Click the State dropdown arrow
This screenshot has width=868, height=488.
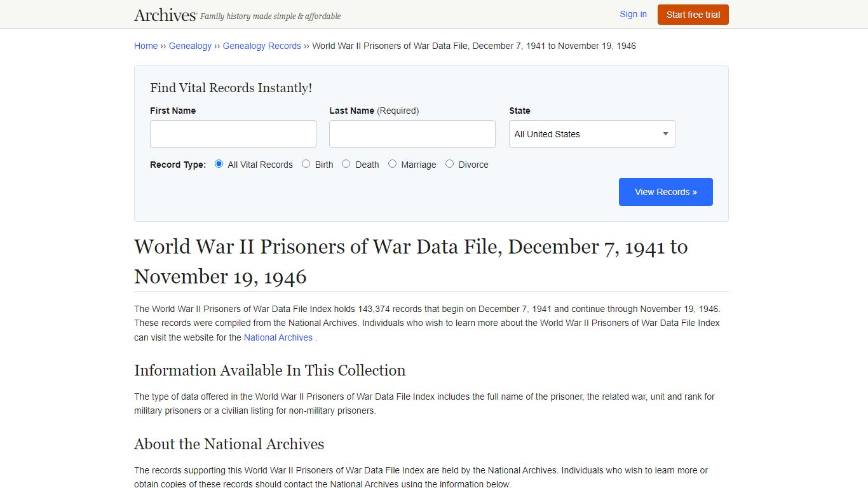point(665,134)
